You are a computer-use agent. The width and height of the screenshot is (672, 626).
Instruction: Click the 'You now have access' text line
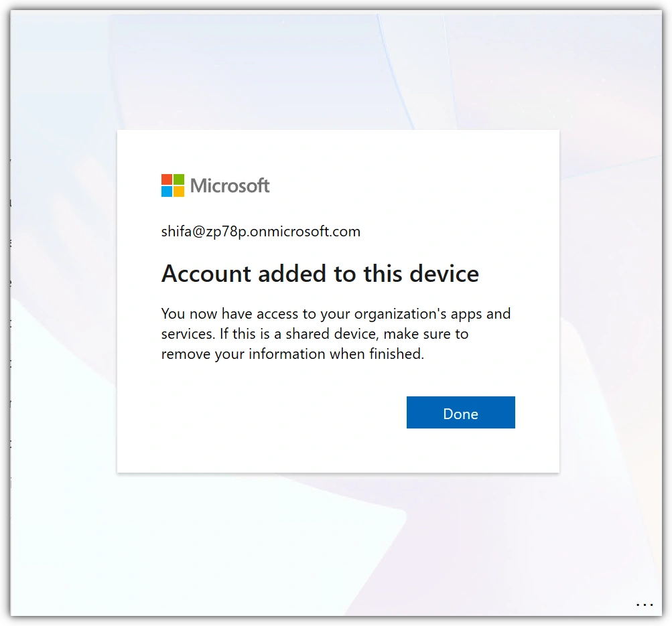point(336,314)
